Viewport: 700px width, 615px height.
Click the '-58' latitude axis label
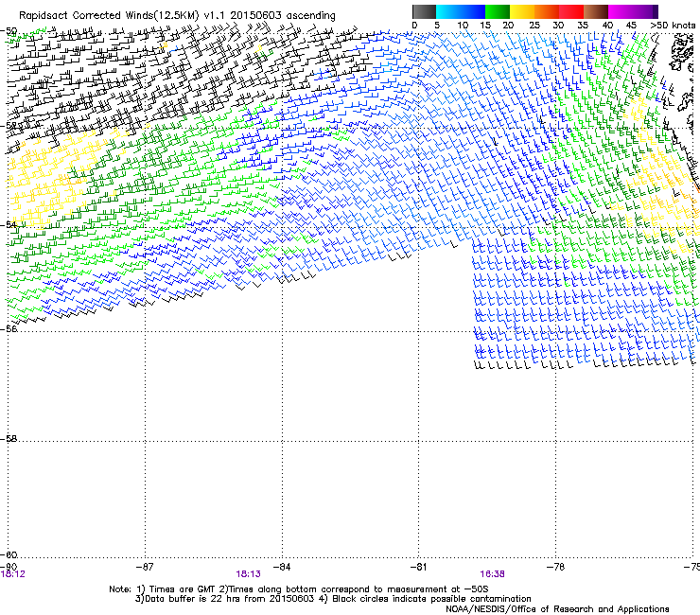(9, 439)
